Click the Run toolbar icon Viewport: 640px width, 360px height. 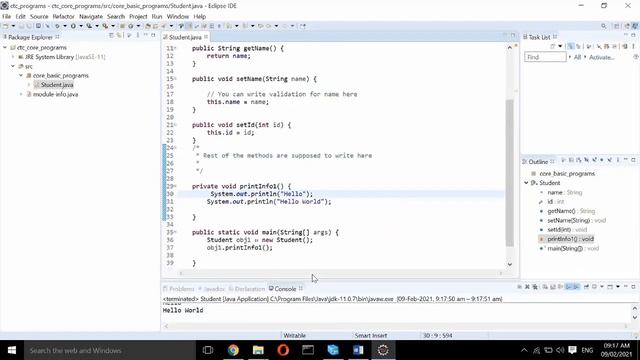pyautogui.click(x=73, y=26)
